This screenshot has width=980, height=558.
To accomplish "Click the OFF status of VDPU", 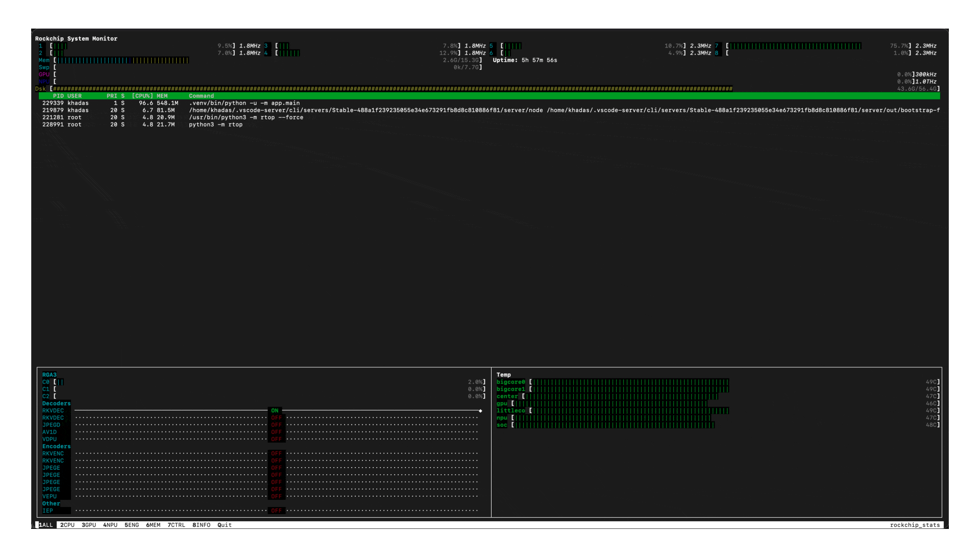I will (x=277, y=439).
